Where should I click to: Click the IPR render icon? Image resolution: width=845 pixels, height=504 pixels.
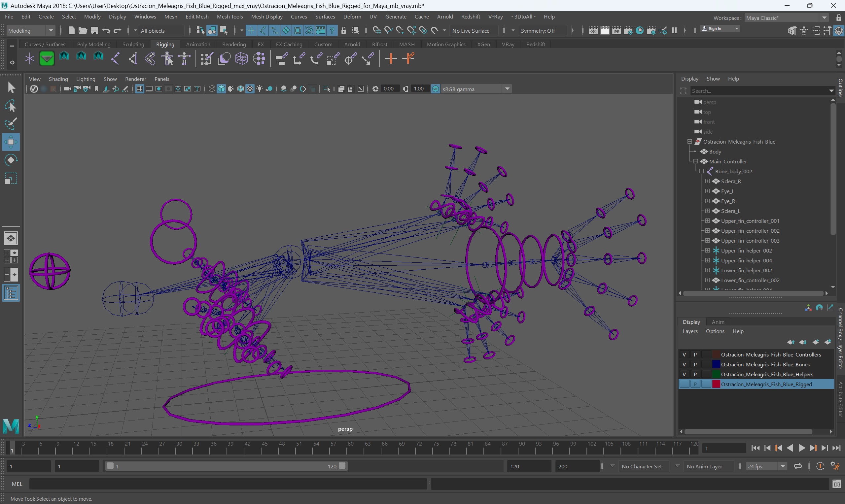point(616,31)
